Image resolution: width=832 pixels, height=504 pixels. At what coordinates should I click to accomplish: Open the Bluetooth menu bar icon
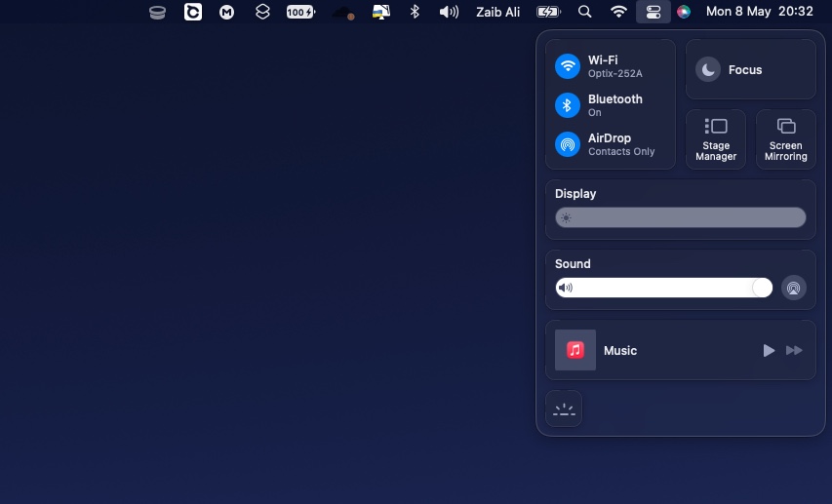click(x=415, y=12)
